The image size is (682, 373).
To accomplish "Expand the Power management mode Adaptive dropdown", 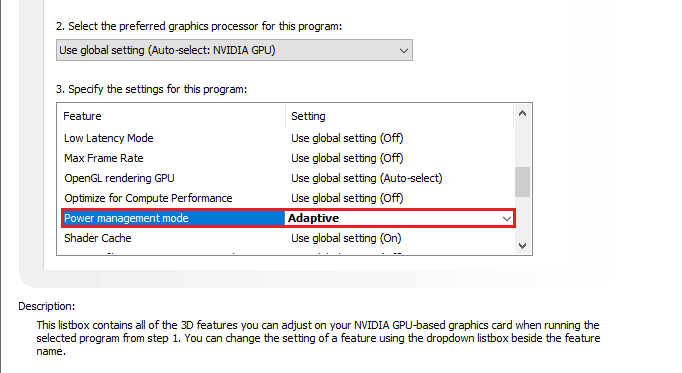I will coord(400,218).
